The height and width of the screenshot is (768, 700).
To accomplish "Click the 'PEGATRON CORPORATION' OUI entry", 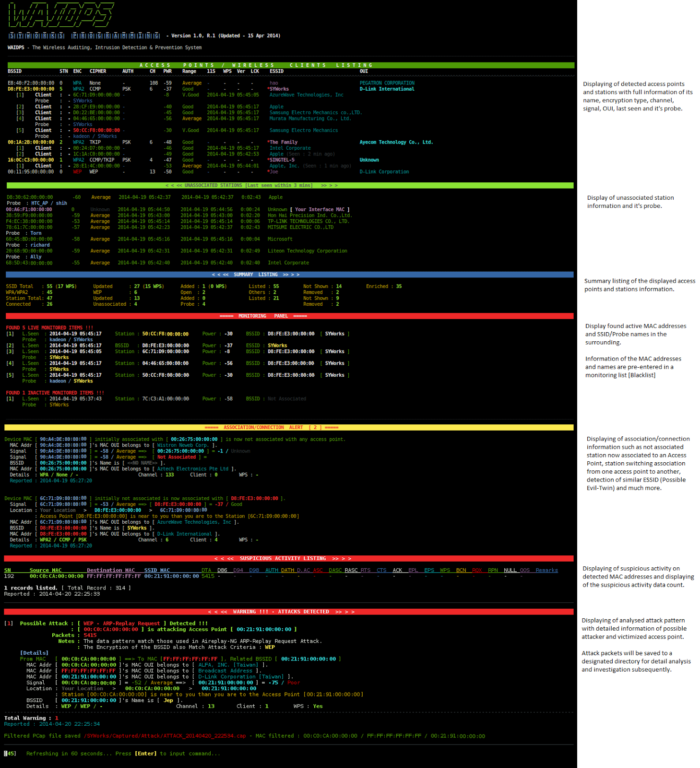I will pos(387,83).
